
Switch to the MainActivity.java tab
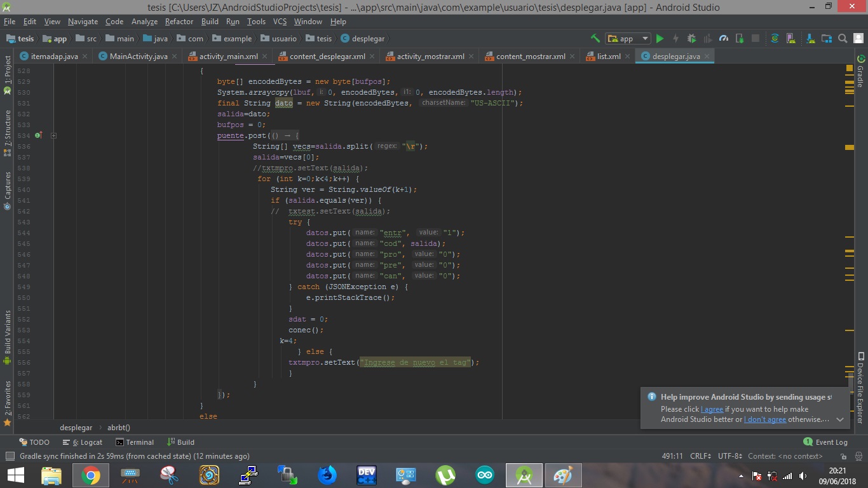click(138, 56)
